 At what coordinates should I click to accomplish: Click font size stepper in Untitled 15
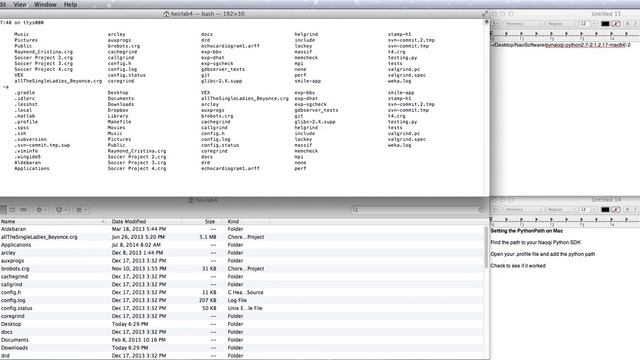594,24
